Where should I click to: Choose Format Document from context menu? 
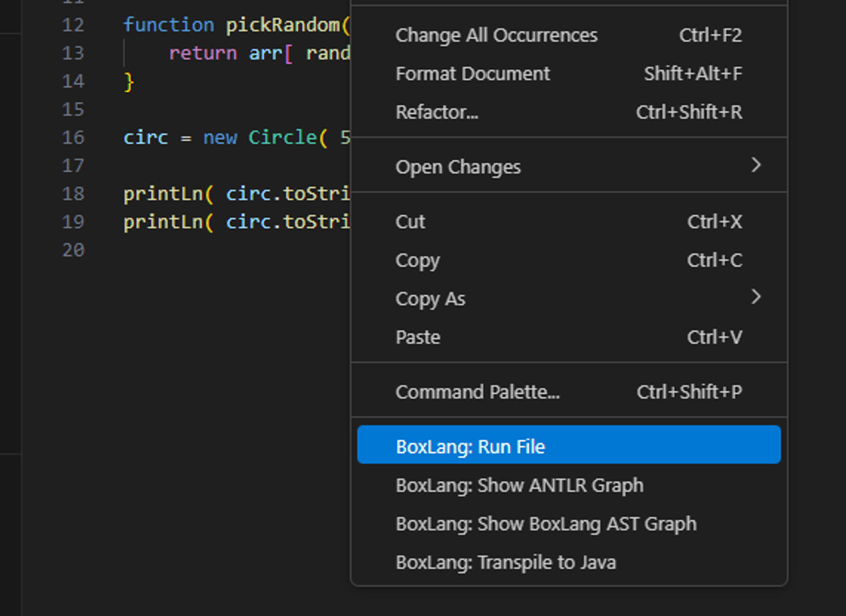coord(472,74)
